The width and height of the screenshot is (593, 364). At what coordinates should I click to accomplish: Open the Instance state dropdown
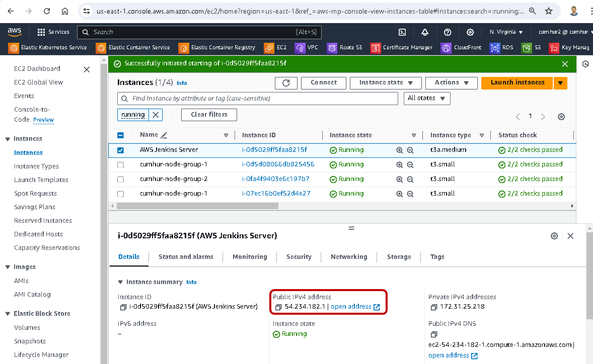(386, 83)
